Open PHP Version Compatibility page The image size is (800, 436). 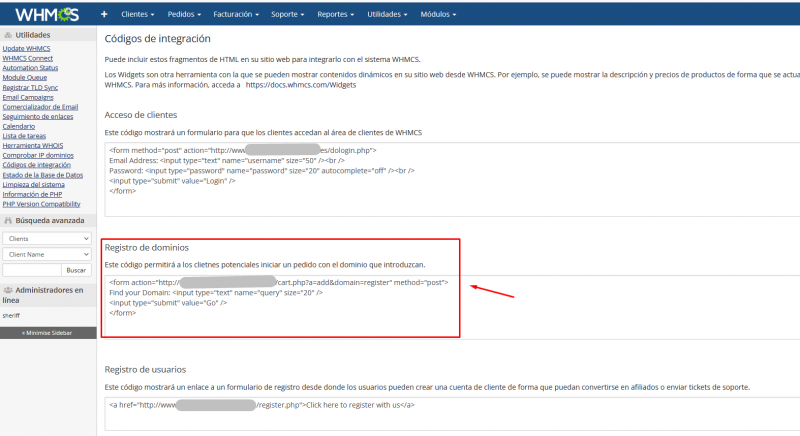(47, 204)
